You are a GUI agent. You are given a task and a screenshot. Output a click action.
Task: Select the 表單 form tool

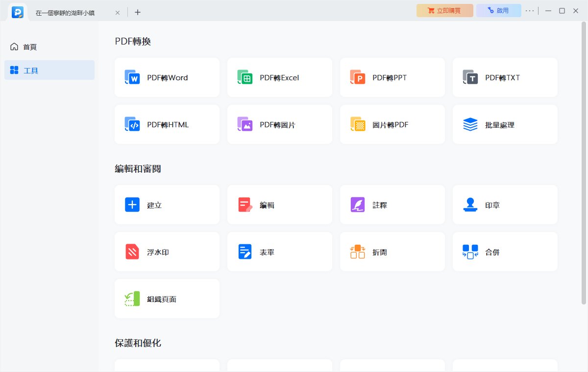(279, 252)
